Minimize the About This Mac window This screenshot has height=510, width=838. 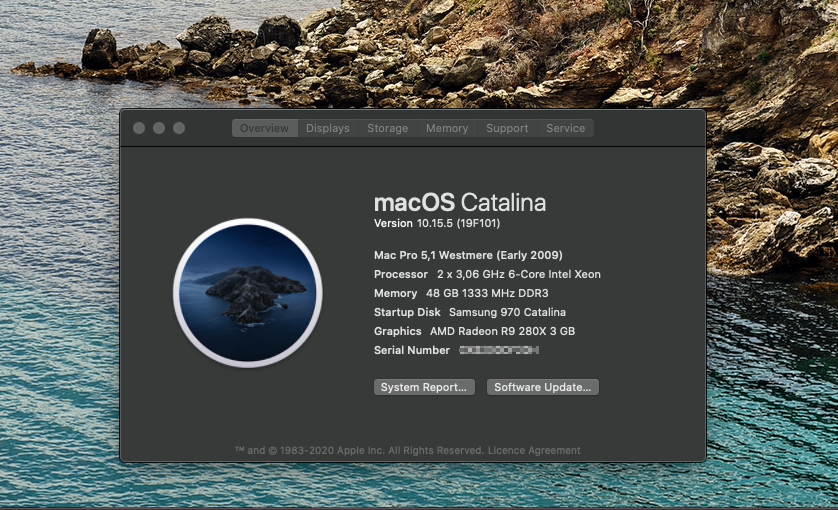(159, 128)
